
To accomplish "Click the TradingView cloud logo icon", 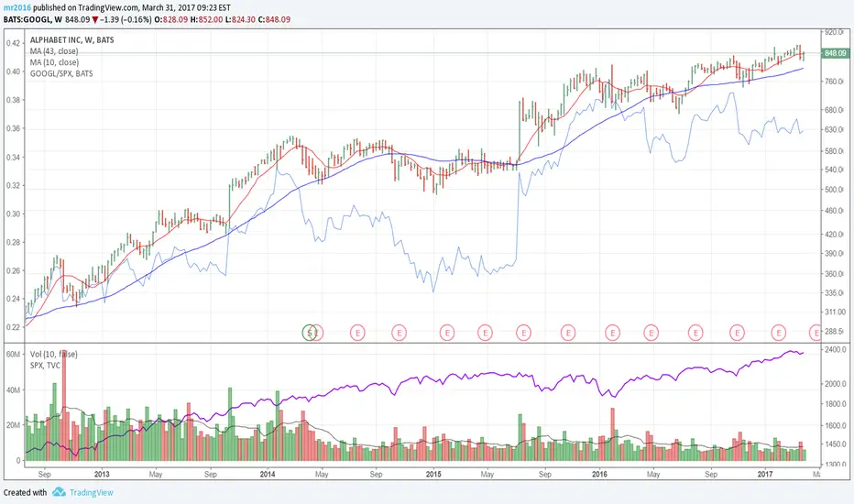I will click(59, 492).
